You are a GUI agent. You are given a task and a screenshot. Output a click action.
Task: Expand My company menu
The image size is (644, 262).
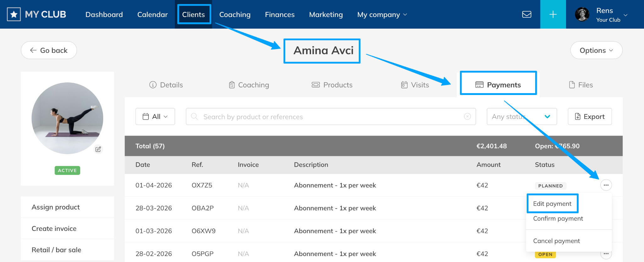pos(382,15)
